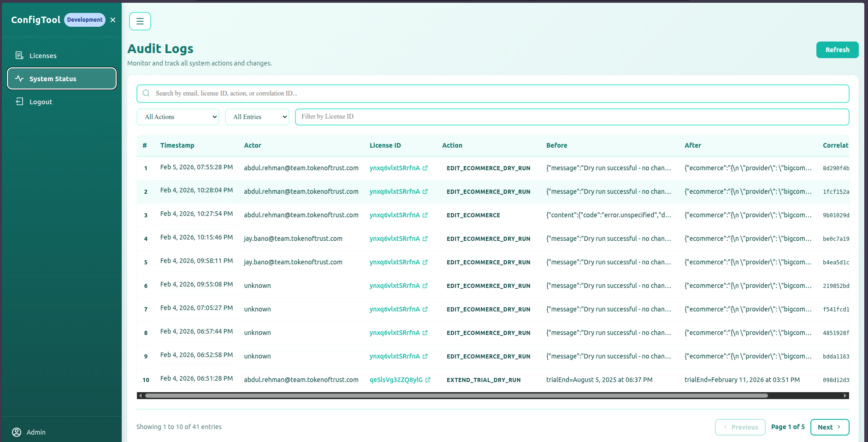Open external link icon for qeSlsVg32ZQ8ylG
This screenshot has height=442, width=868.
(428, 380)
